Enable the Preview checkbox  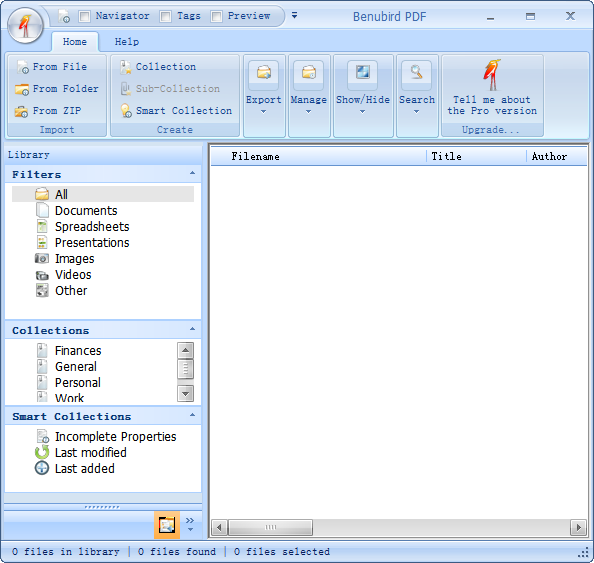click(216, 16)
